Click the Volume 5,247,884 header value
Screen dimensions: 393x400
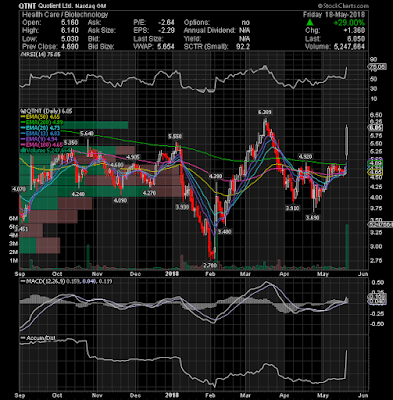coord(349,47)
